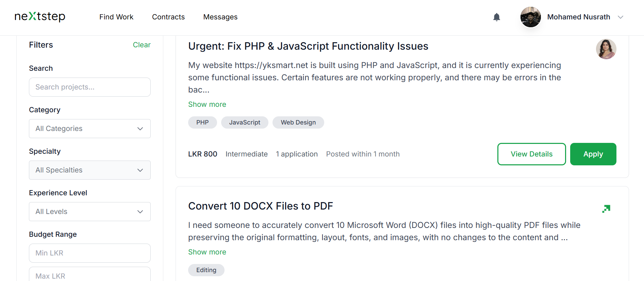Expand the user account menu chevron
This screenshot has width=644, height=281.
pyautogui.click(x=620, y=17)
